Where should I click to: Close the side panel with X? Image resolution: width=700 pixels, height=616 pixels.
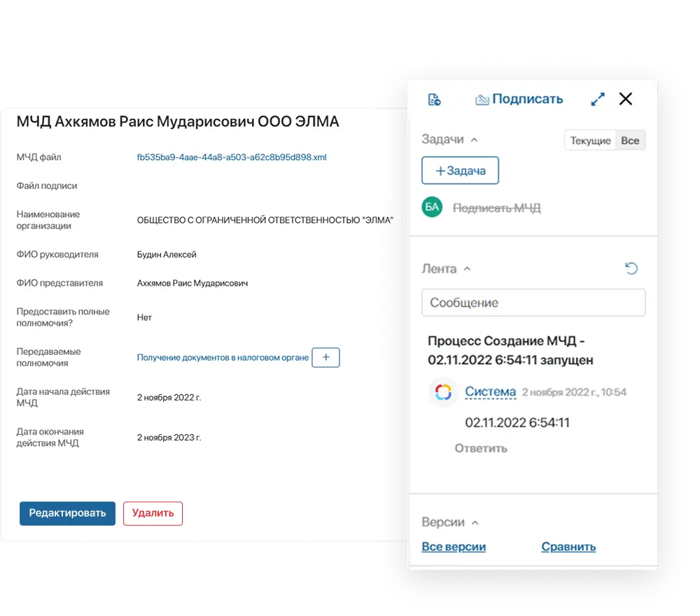pos(625,99)
